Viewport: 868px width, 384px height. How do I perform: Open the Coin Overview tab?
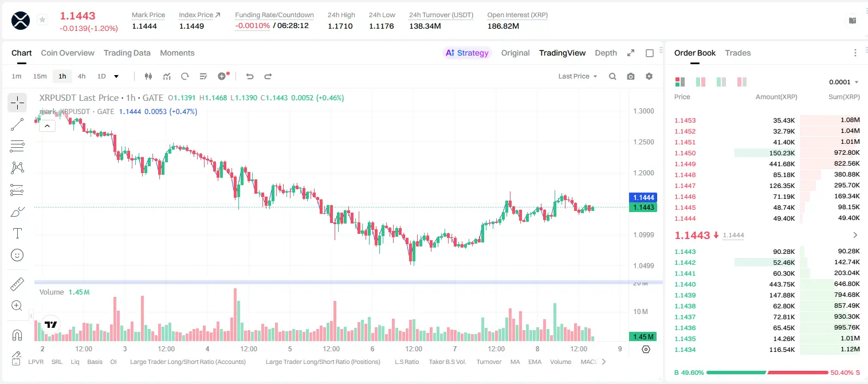pyautogui.click(x=68, y=53)
